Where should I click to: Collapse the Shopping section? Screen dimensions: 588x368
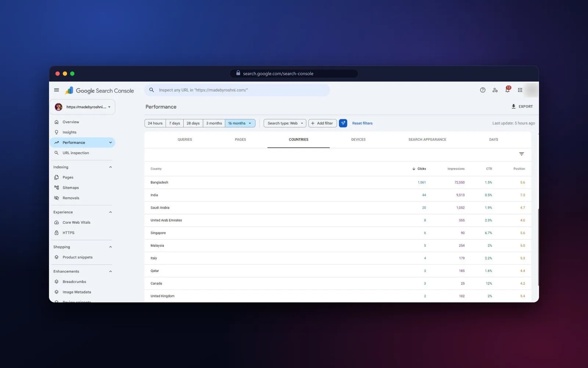point(110,247)
